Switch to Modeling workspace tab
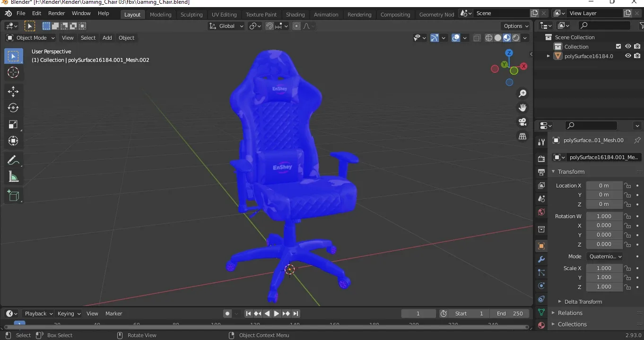The height and width of the screenshot is (340, 644). point(161,14)
